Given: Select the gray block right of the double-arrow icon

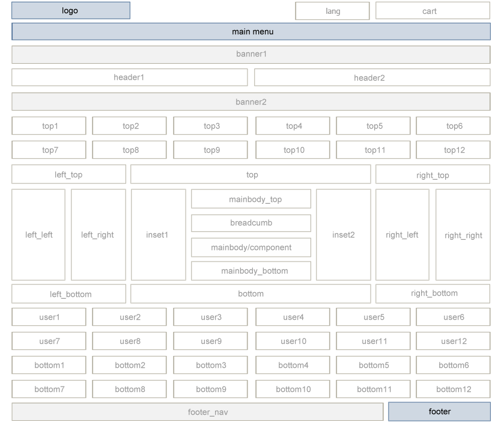Looking at the screenshot, I should pos(432,11).
